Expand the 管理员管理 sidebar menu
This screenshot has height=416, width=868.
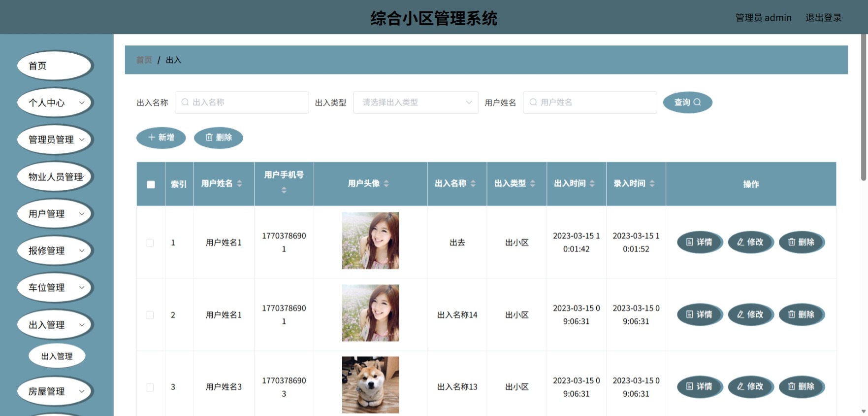click(55, 139)
